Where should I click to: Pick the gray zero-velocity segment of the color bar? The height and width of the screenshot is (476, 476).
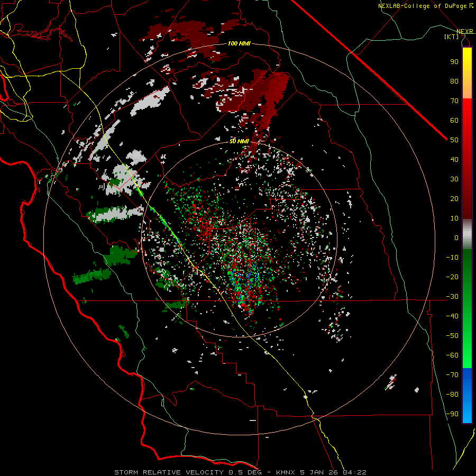(x=467, y=234)
